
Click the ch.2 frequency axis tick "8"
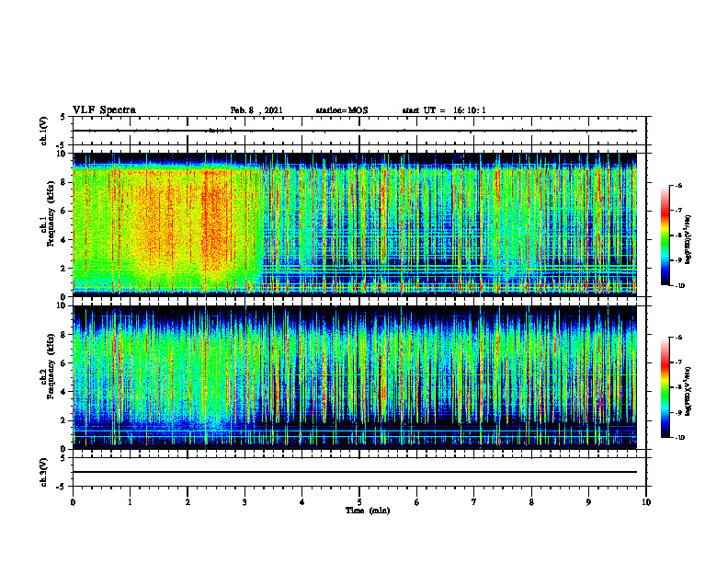point(64,335)
